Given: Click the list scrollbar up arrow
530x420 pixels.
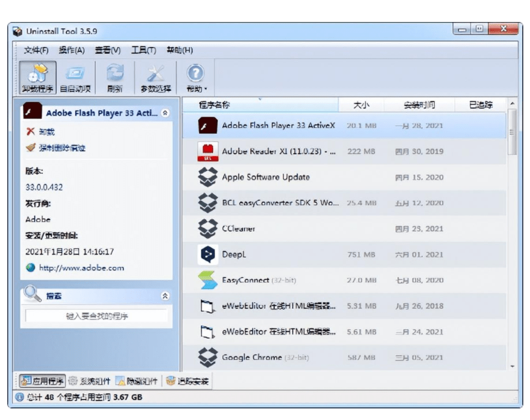Looking at the screenshot, I should 512,103.
